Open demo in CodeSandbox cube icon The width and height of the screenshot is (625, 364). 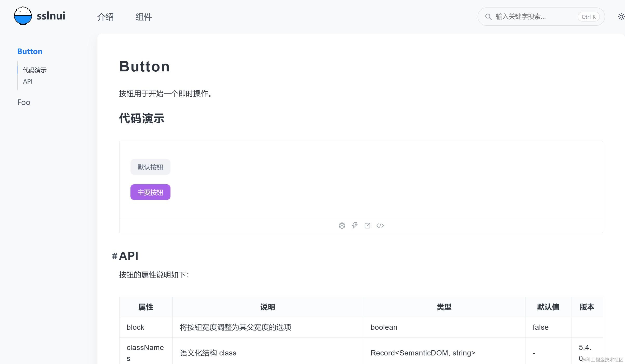(x=342, y=226)
